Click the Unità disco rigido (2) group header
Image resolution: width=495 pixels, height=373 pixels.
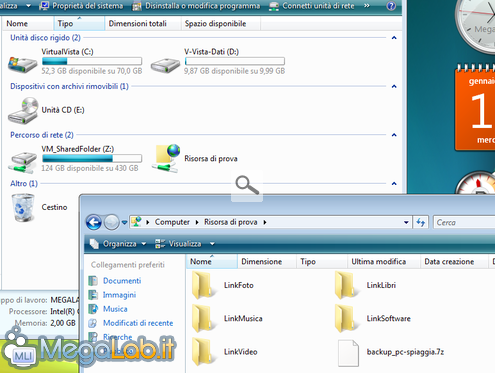point(45,38)
